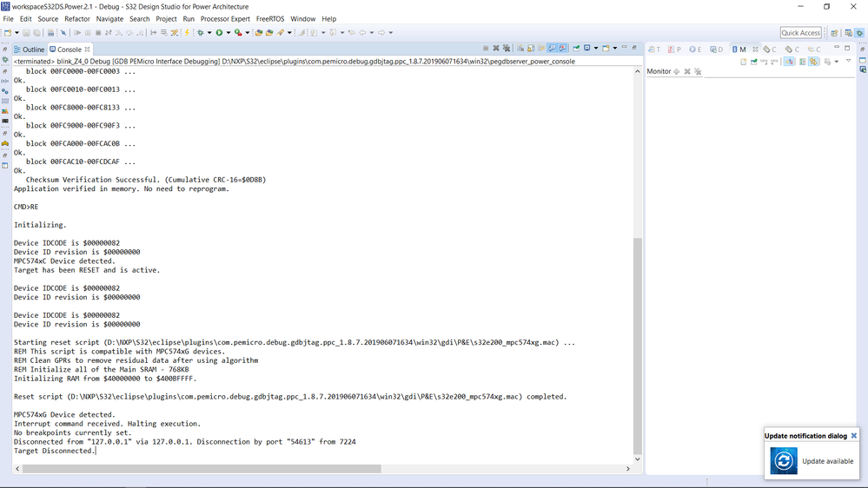The height and width of the screenshot is (488, 868).
Task: Click the Resume debug icon
Action: pos(77,33)
